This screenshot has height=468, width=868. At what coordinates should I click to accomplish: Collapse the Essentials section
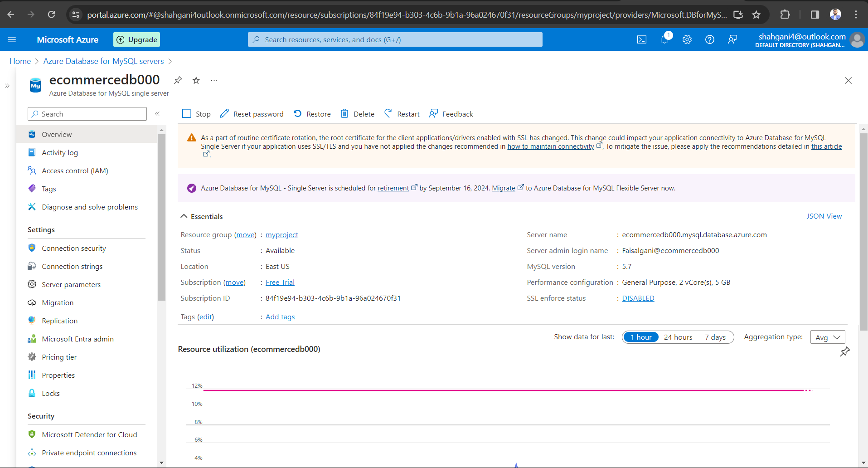click(202, 216)
